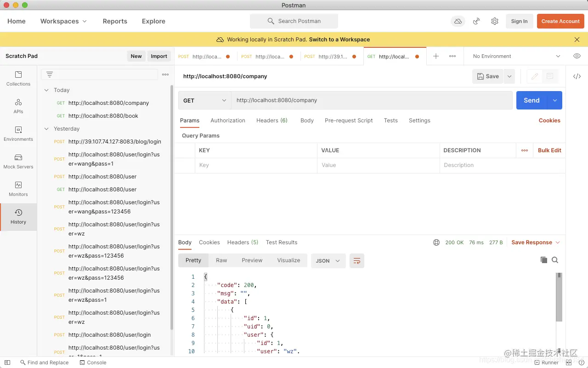Click the pencil edit icon
Viewport: 588px width, 368px height.
click(534, 76)
